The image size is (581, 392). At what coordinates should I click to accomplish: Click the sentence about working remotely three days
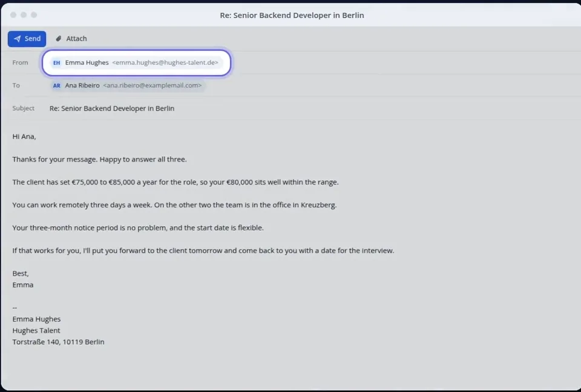click(174, 205)
